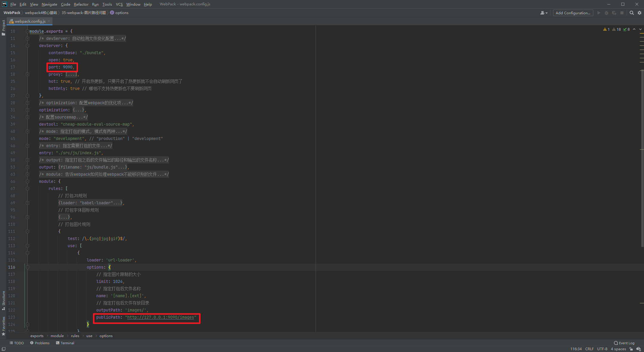Open the Edit menu
The height and width of the screenshot is (352, 644).
[x=23, y=4]
